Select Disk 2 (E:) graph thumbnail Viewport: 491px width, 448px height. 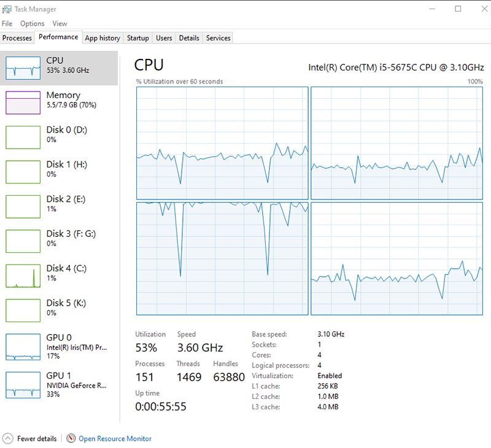click(23, 207)
